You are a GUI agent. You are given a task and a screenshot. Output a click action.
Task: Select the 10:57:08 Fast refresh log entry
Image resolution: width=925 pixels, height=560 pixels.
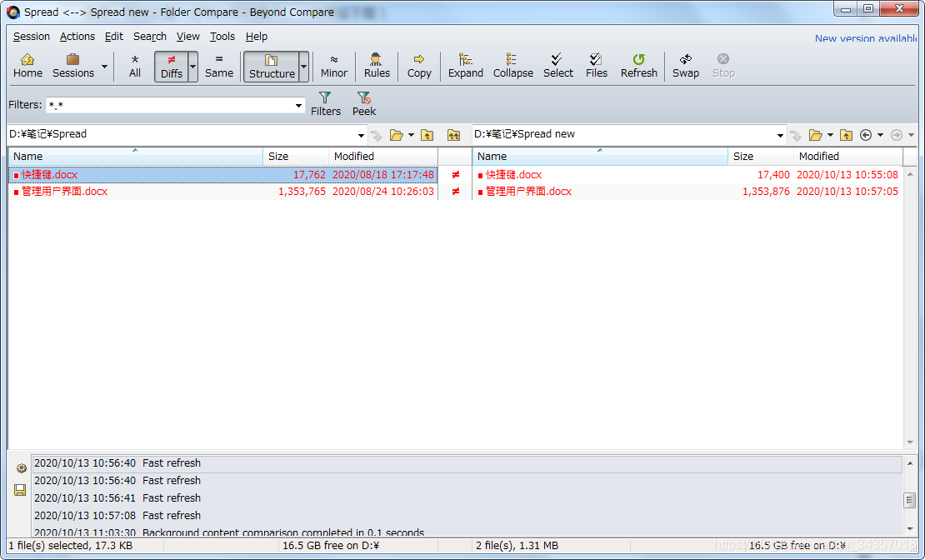tap(467, 515)
